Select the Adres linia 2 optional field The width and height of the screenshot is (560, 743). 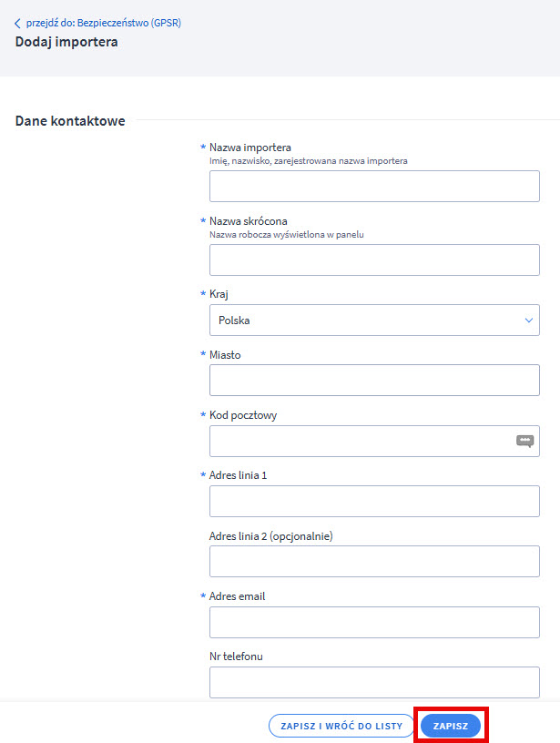coord(374,562)
